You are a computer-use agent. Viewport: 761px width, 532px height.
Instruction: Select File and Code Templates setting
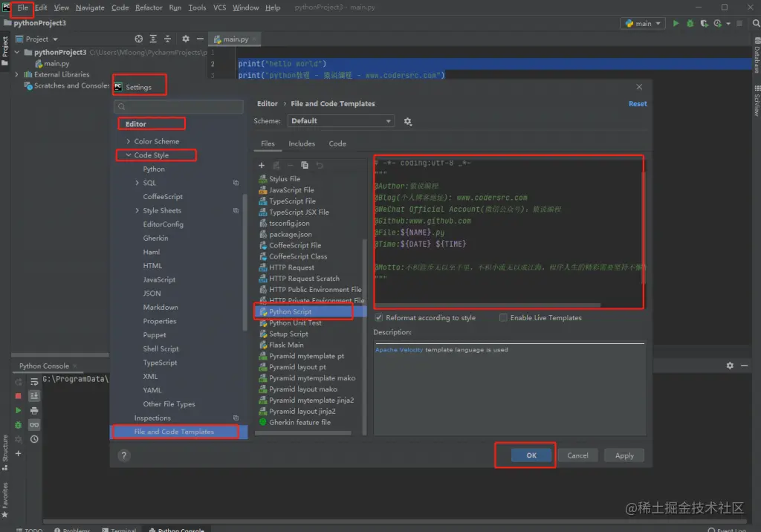[178, 432]
